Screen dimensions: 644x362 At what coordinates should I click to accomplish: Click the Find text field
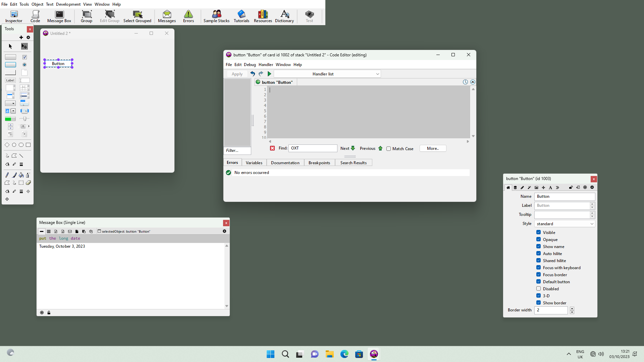(313, 148)
